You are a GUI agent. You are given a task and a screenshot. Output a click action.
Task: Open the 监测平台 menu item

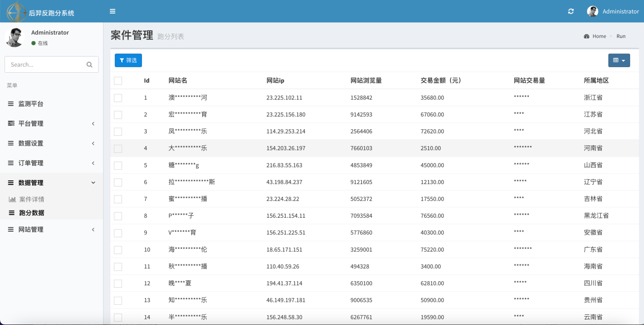pyautogui.click(x=31, y=104)
